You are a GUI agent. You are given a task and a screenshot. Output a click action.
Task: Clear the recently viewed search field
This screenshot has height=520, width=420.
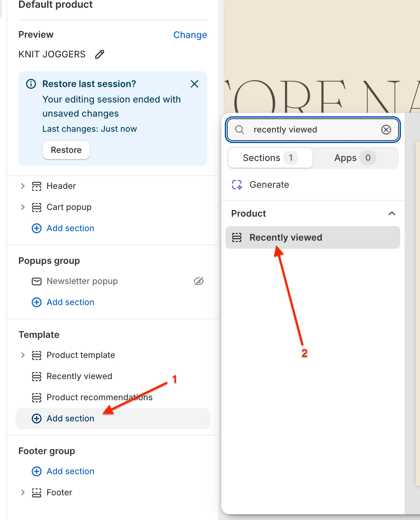(x=386, y=130)
